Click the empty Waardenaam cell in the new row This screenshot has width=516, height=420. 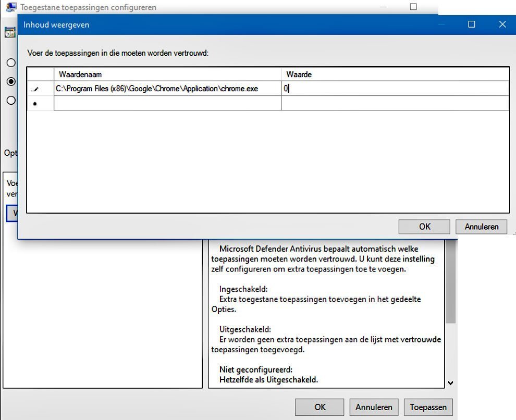(167, 103)
